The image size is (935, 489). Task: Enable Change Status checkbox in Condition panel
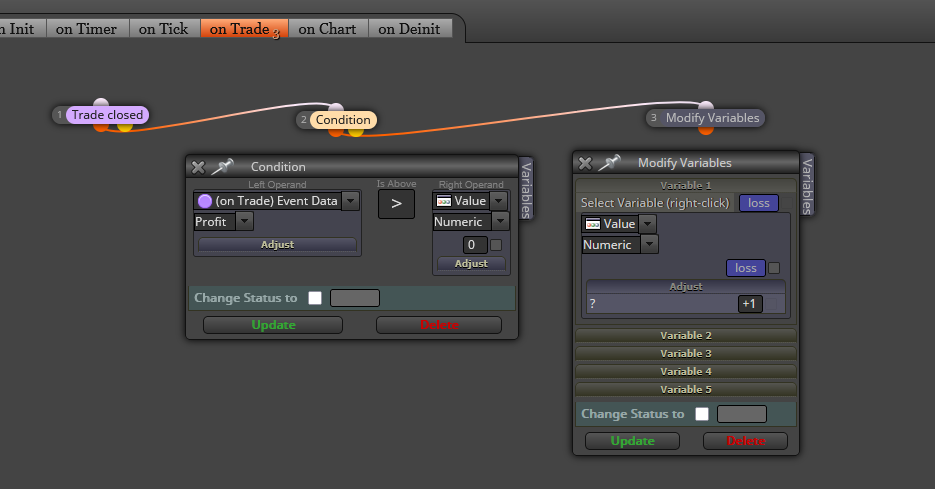(315, 298)
